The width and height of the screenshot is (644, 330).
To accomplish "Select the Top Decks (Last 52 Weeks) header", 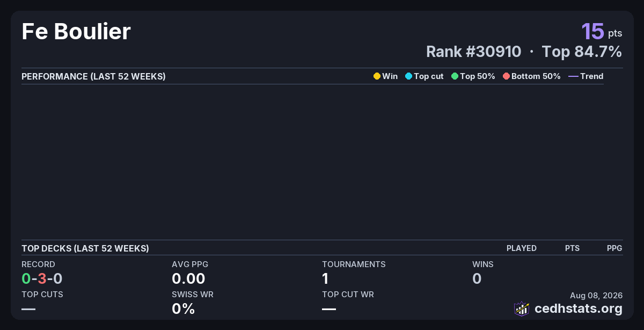I will pyautogui.click(x=85, y=248).
